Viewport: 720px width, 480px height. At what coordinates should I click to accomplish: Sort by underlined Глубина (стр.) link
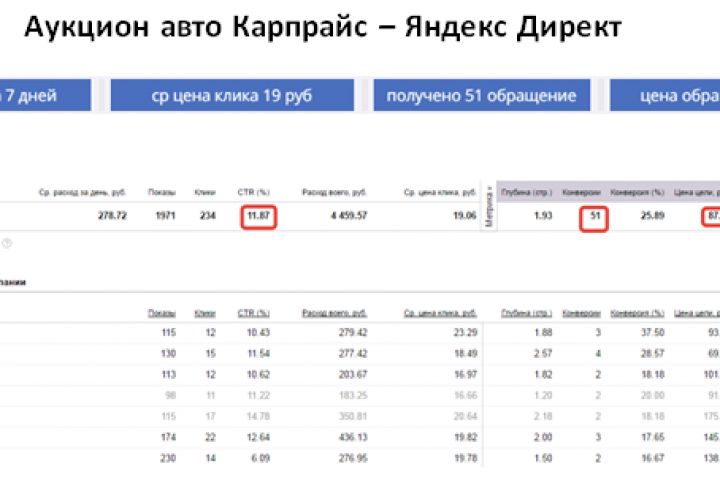point(526,313)
